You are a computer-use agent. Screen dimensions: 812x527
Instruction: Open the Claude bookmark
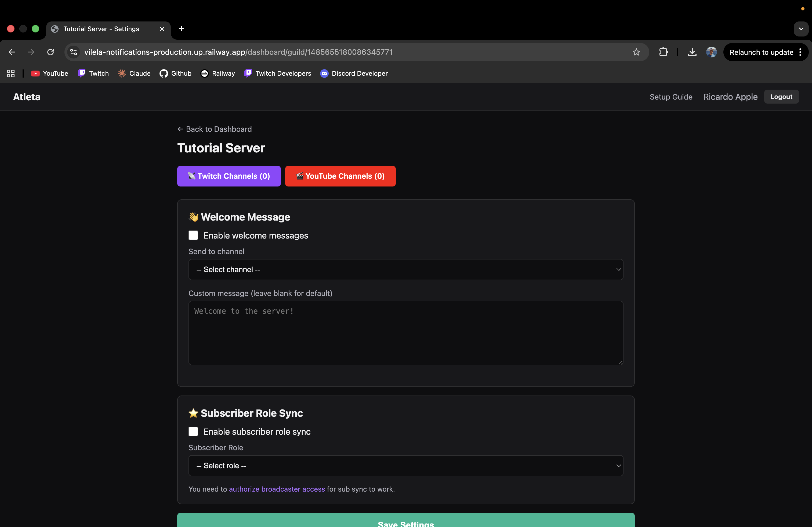[x=134, y=73]
